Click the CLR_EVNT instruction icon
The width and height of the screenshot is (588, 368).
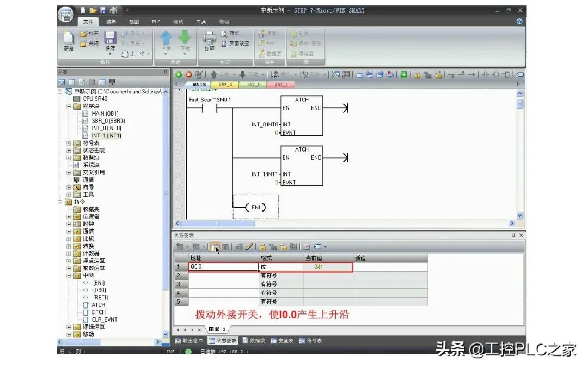[x=104, y=319]
